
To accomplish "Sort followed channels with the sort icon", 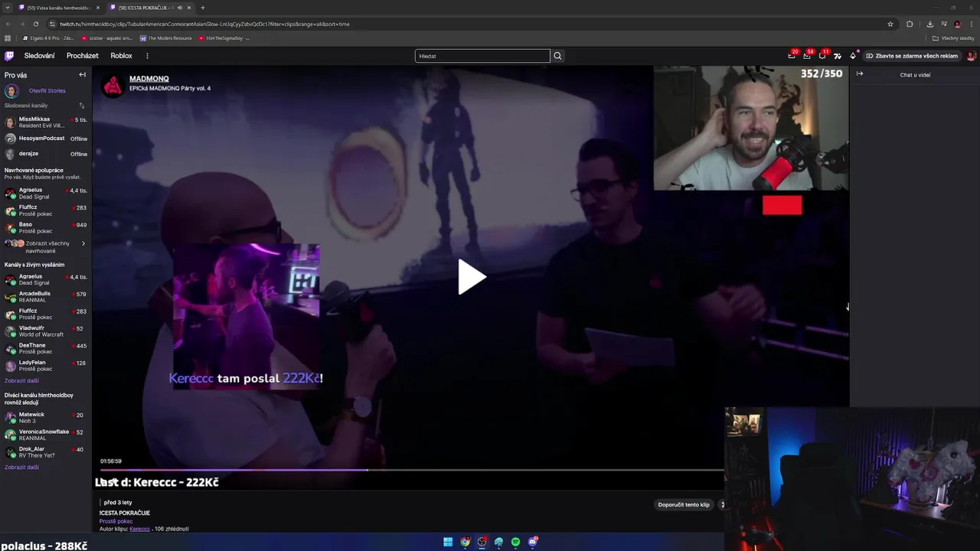I will (x=82, y=106).
